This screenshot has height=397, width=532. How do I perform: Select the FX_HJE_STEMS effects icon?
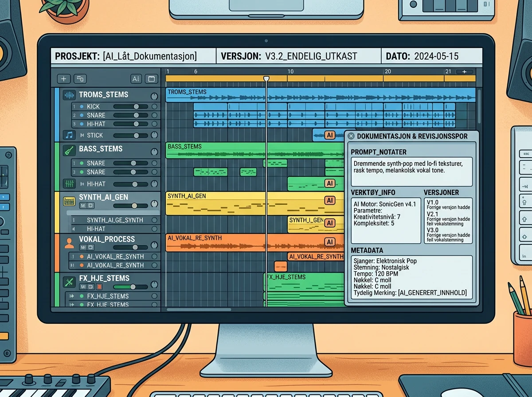click(x=69, y=282)
